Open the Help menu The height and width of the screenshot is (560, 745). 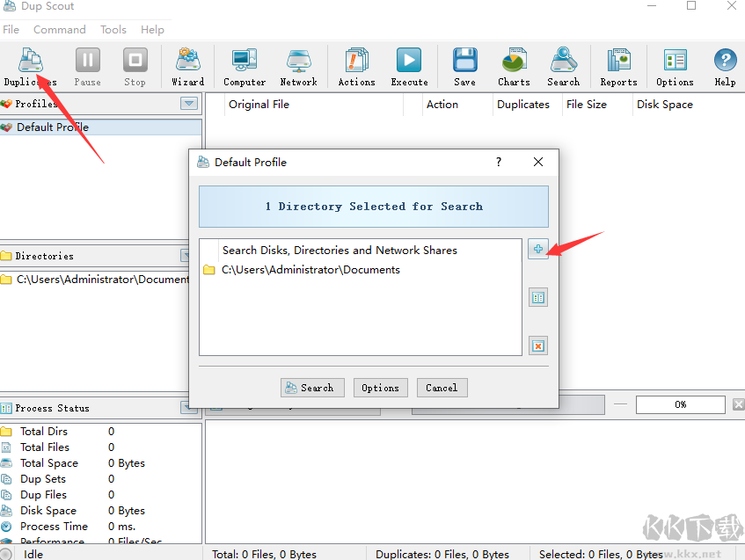[x=152, y=29]
